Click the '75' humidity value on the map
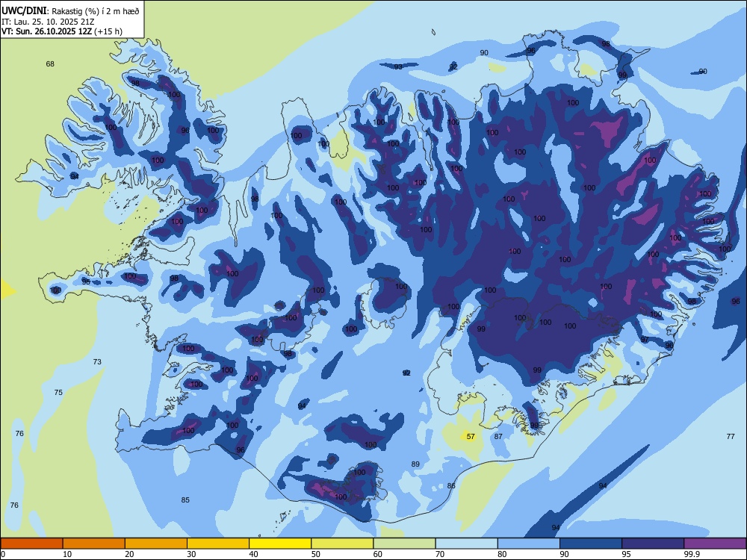This screenshot has height=560, width=747. tap(58, 393)
